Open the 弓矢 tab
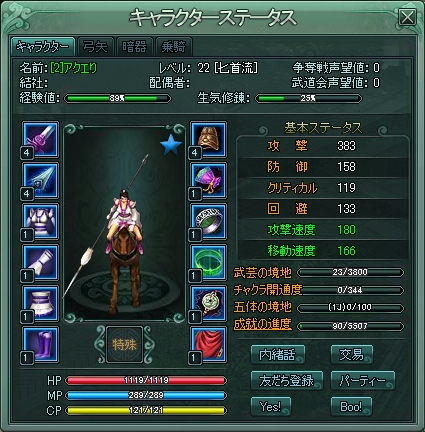This screenshot has width=425, height=432. tap(96, 47)
